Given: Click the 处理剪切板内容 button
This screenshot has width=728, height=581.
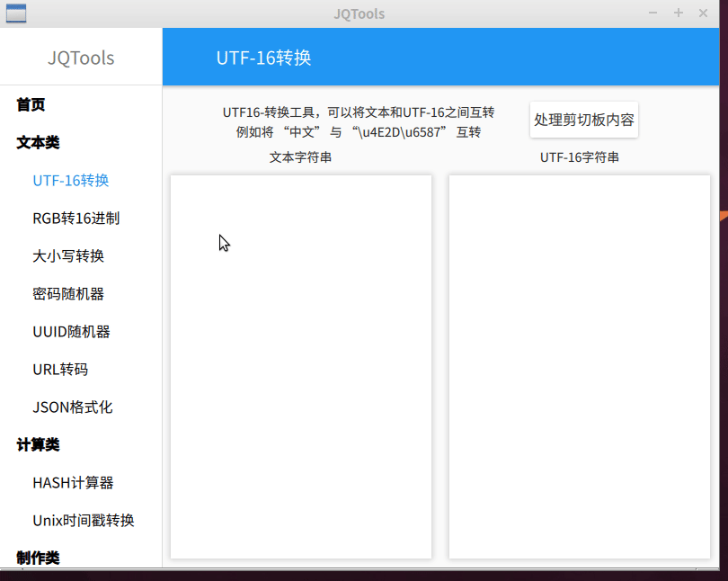Looking at the screenshot, I should (584, 120).
